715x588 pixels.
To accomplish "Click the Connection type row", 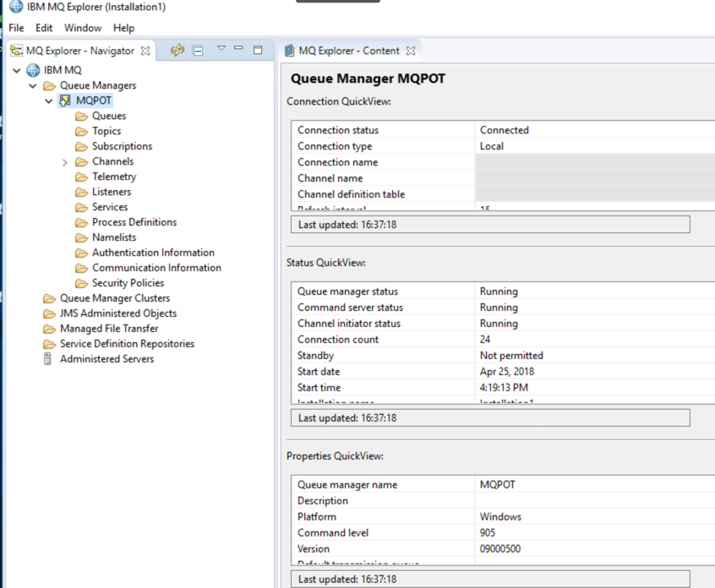I will 504,146.
